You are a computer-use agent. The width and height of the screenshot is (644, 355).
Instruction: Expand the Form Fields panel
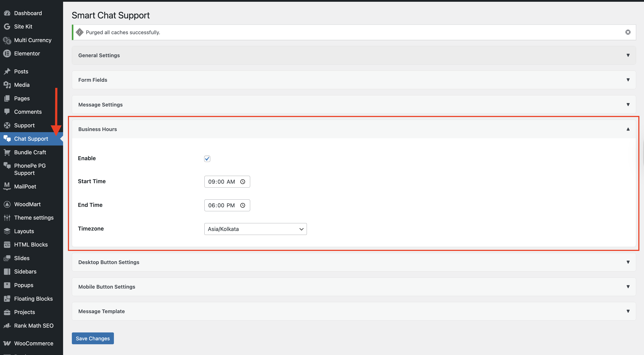click(354, 80)
